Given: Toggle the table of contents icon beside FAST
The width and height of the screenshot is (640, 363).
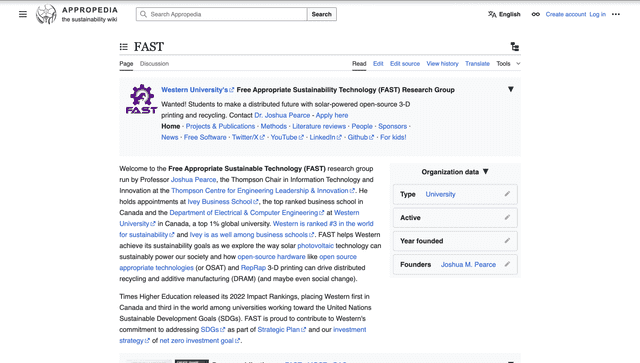Looking at the screenshot, I should tap(124, 47).
